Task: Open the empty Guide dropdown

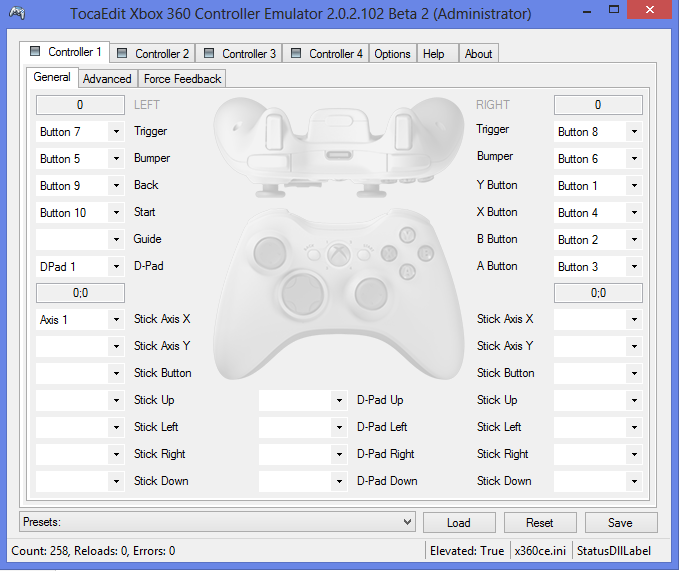Action: 80,239
